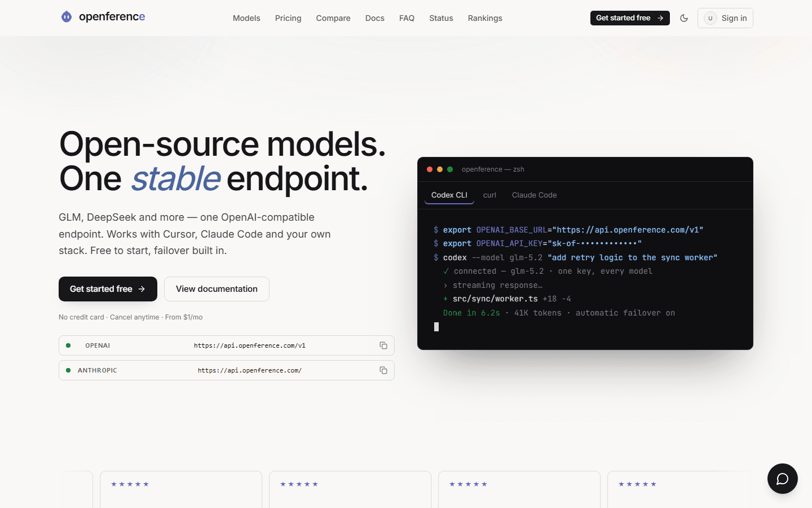812x508 pixels.
Task: Click the openference logo icon
Action: point(67,17)
